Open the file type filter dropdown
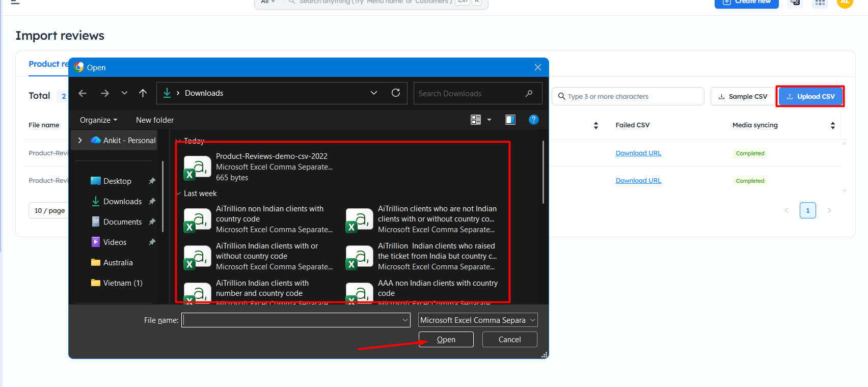The image size is (868, 387). pos(477,320)
